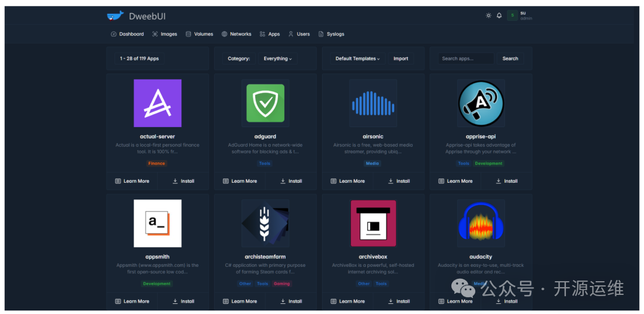644x314 pixels.
Task: Click the archisteamfarm app title
Action: tap(265, 257)
